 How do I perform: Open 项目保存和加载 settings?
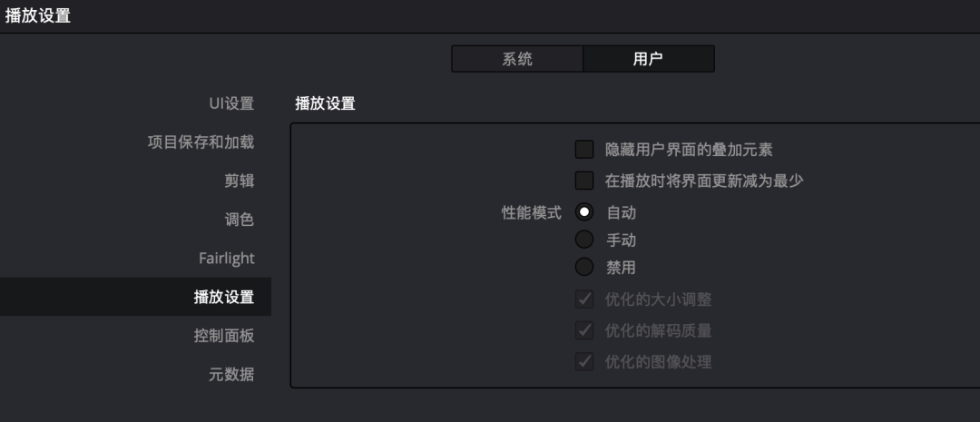201,142
